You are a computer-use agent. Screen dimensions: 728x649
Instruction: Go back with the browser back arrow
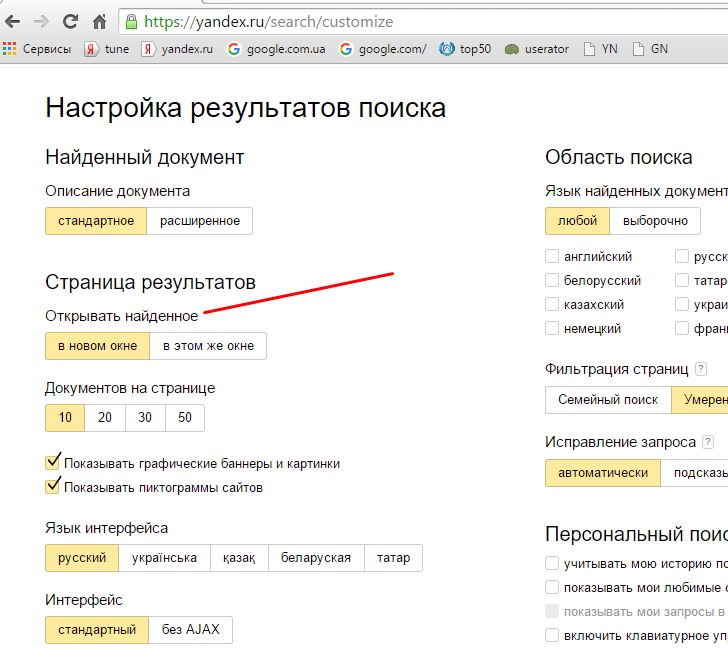[x=13, y=21]
